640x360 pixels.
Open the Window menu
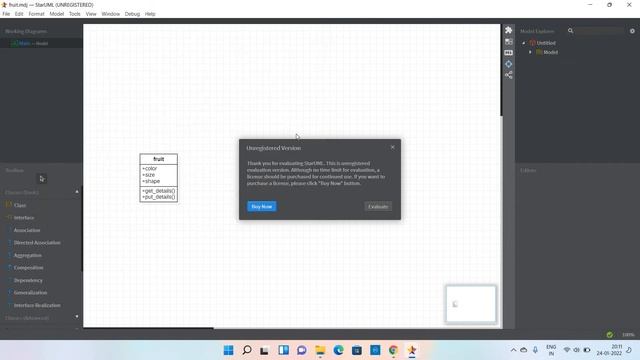click(x=111, y=14)
